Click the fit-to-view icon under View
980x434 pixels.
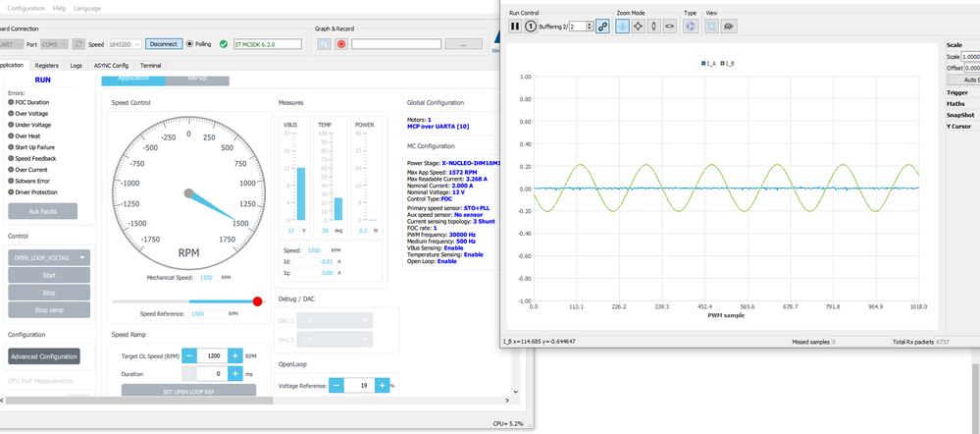click(x=712, y=27)
